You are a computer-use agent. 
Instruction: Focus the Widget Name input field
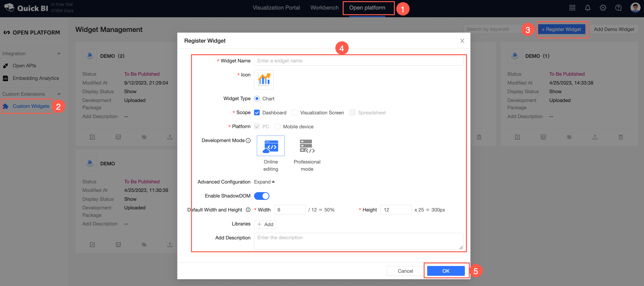(x=359, y=61)
